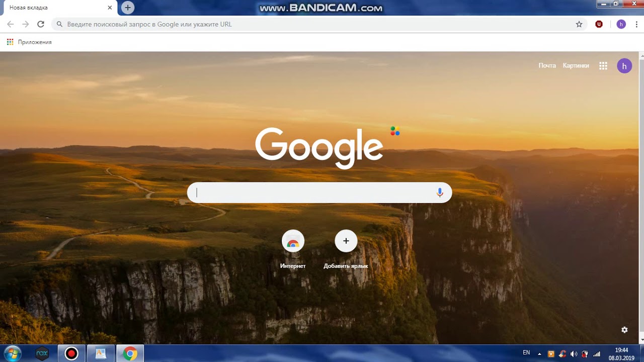Reload the page with the refresh icon

41,24
